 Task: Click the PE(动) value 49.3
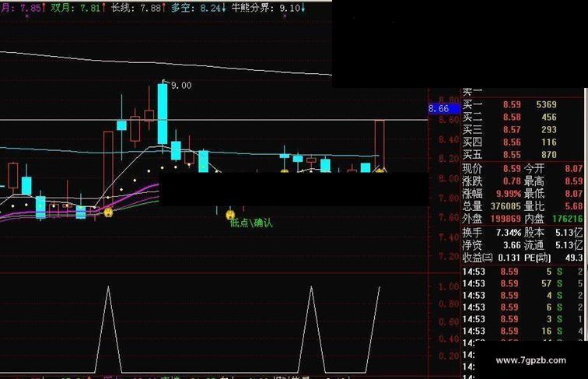(574, 258)
